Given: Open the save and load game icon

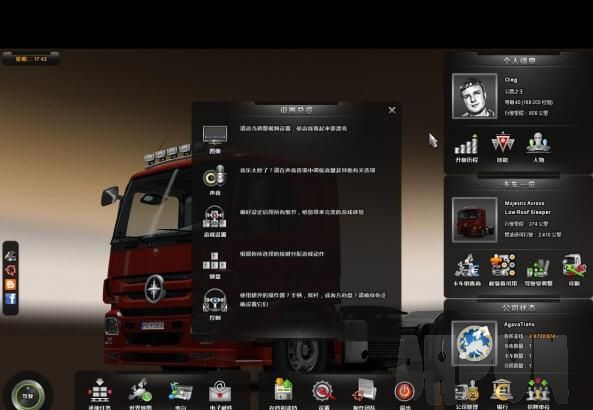Looking at the screenshot, I should [x=283, y=390].
